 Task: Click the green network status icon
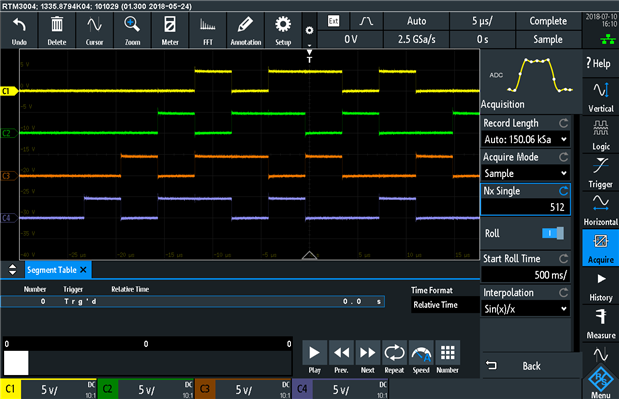[608, 39]
